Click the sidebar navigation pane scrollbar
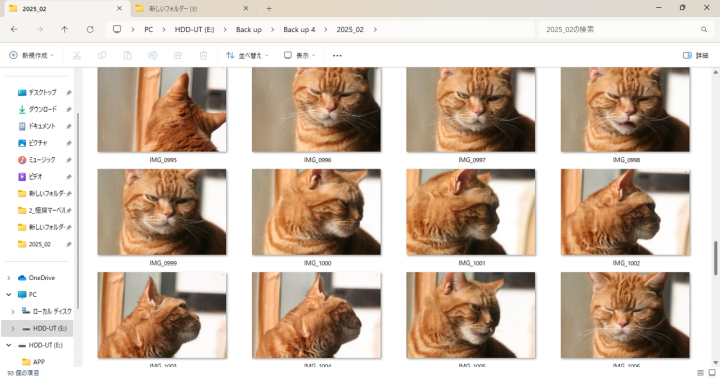 click(78, 211)
